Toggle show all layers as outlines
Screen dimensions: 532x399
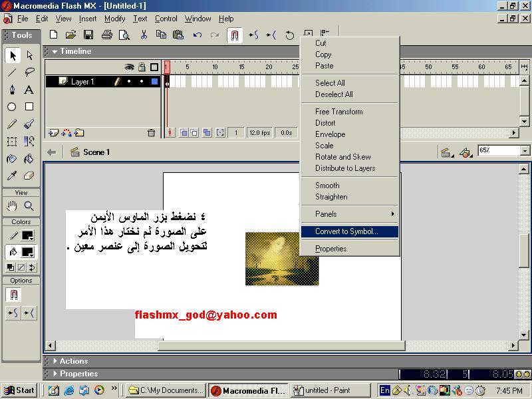point(154,67)
